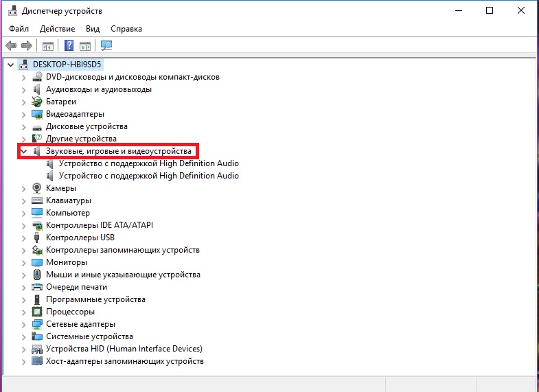Click the DVD drive category icon
The height and width of the screenshot is (392, 539).
tap(37, 77)
